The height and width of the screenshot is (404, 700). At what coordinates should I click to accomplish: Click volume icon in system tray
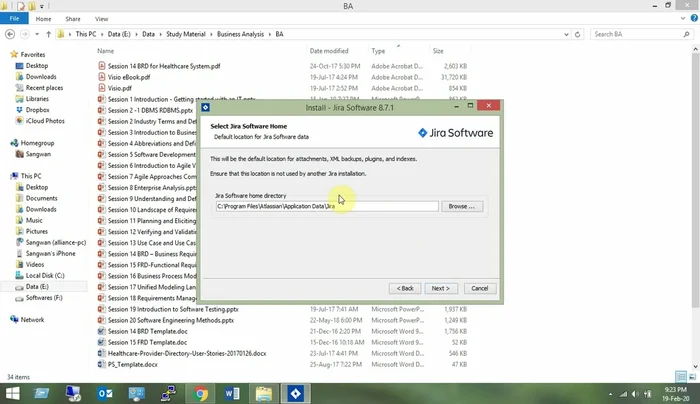tap(635, 394)
